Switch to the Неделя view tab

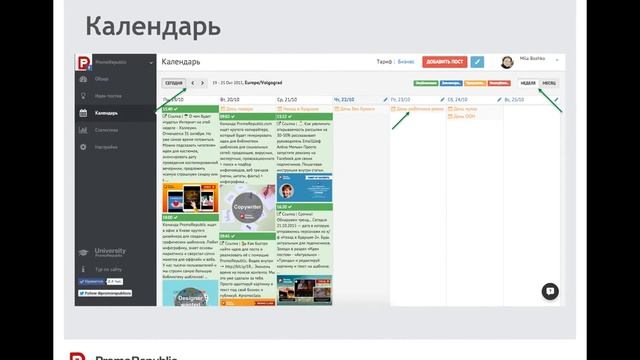pos(528,83)
